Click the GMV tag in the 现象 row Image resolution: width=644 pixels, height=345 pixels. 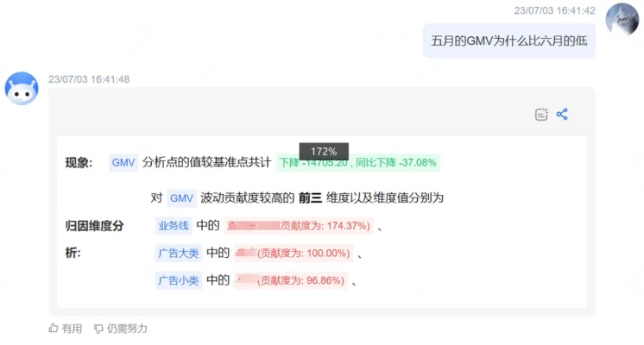tap(123, 161)
